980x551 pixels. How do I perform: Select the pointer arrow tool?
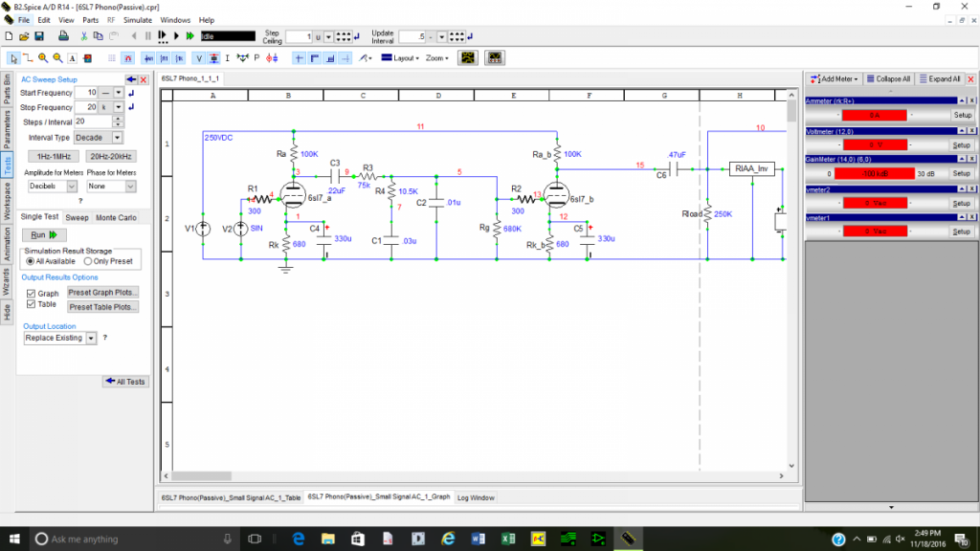point(13,58)
